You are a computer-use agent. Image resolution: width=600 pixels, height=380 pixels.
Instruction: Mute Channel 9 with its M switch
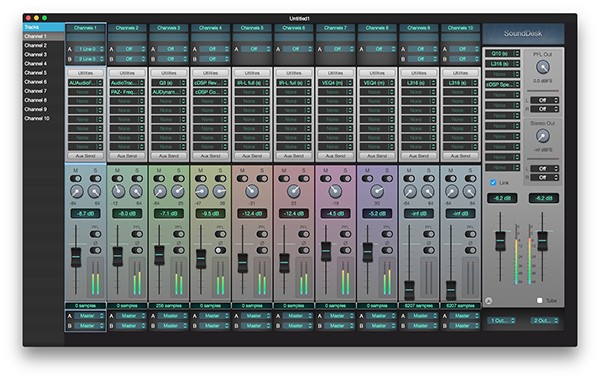409,179
